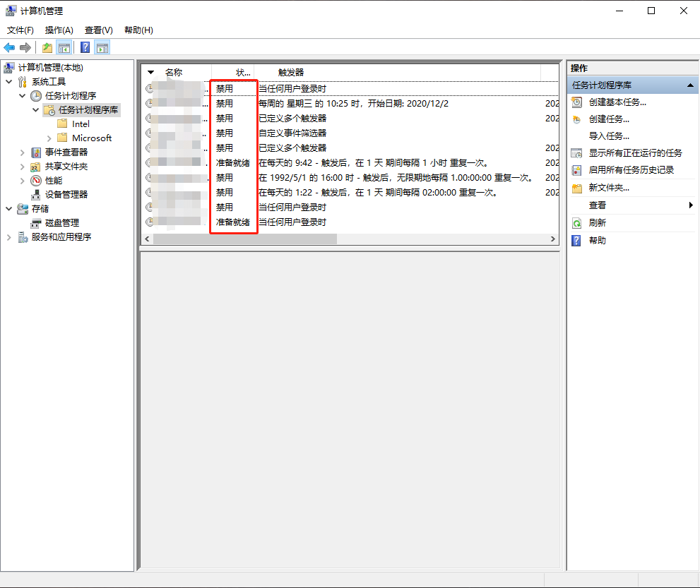Image resolution: width=700 pixels, height=588 pixels.
Task: Click the Back arrow toolbar icon
Action: (x=9, y=47)
